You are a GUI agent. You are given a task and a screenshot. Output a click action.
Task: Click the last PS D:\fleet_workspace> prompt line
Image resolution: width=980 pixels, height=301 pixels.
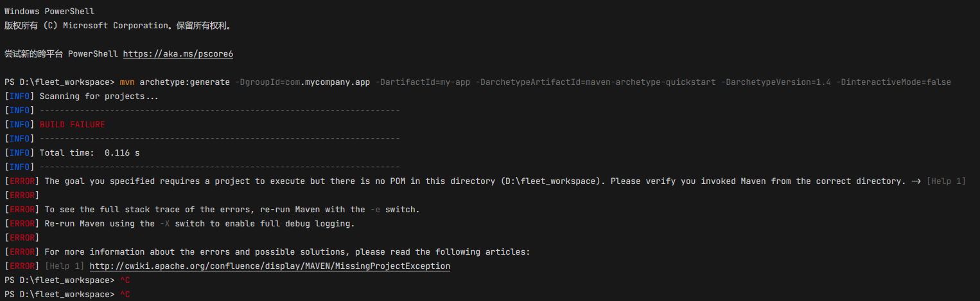[x=59, y=294]
